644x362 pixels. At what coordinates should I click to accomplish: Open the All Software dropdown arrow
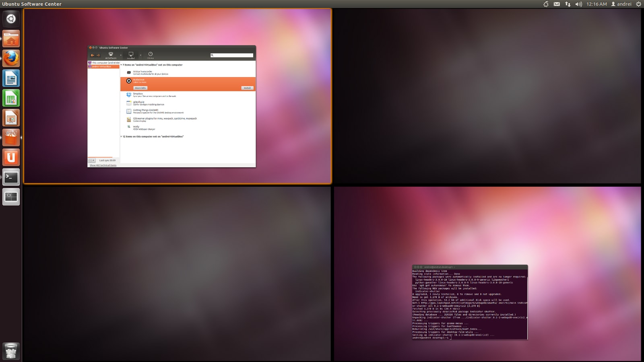121,56
